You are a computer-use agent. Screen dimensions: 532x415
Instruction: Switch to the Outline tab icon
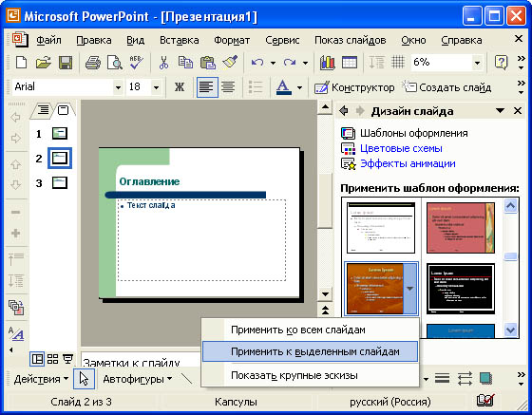[44, 110]
